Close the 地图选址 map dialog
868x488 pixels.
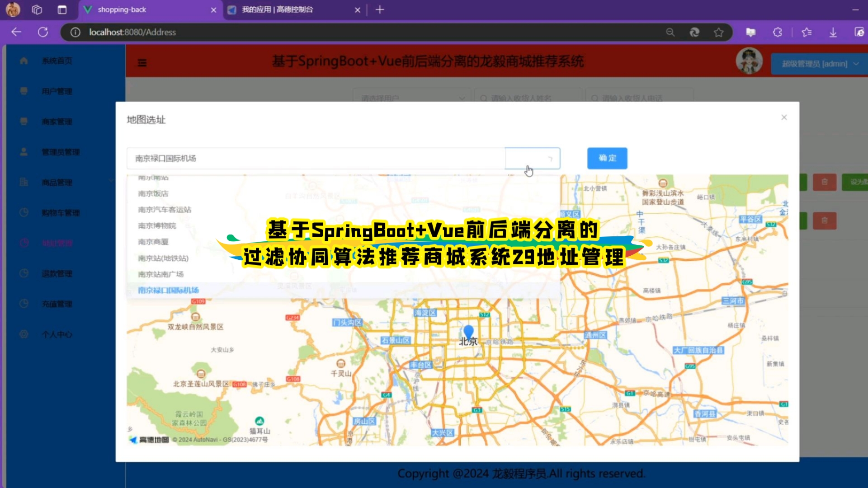point(783,117)
